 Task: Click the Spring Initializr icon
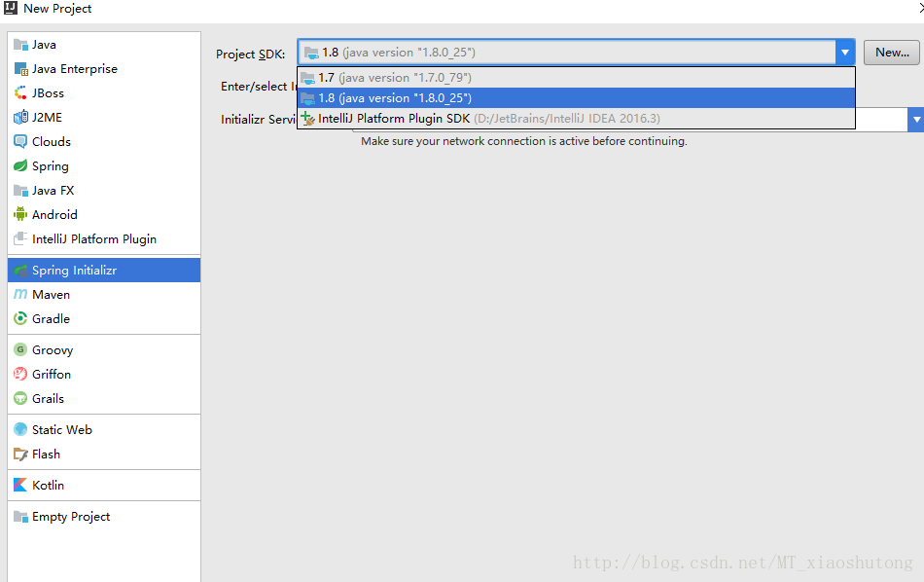tap(20, 270)
